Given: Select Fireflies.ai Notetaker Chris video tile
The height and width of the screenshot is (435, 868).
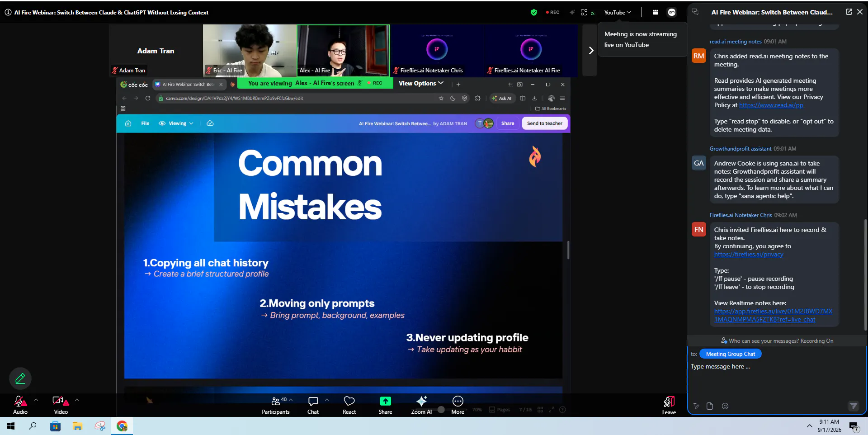Looking at the screenshot, I should [x=437, y=50].
